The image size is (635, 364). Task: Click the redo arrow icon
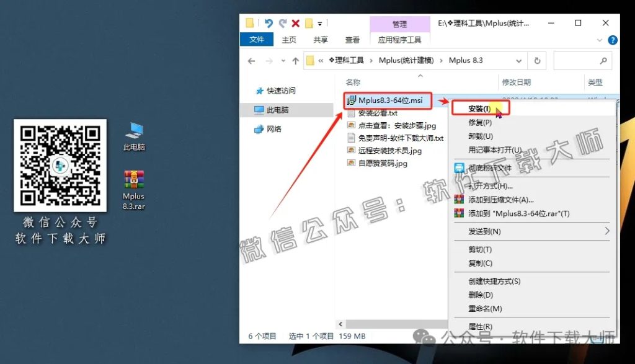(x=283, y=23)
